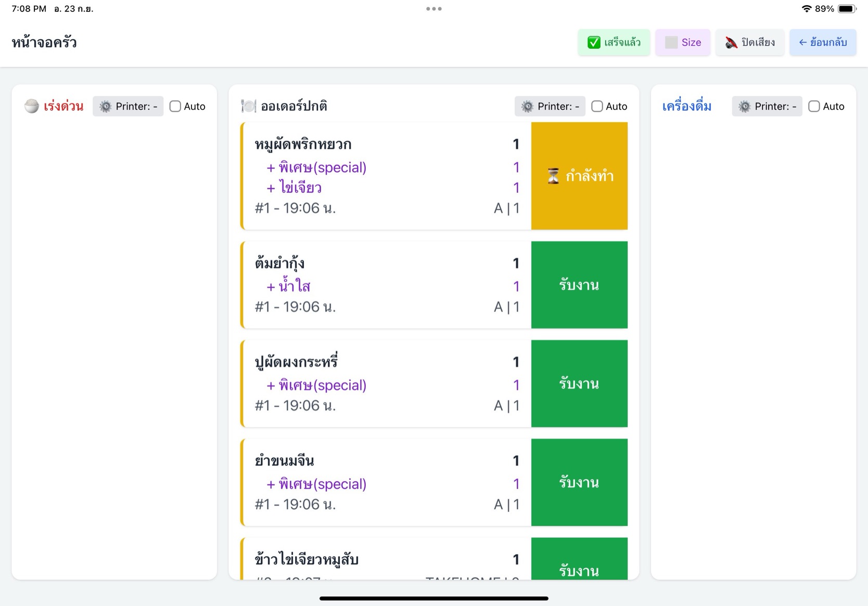868x606 pixels.
Task: Tap the ปูผัดผงกระหรี่ order card
Action: pos(386,384)
